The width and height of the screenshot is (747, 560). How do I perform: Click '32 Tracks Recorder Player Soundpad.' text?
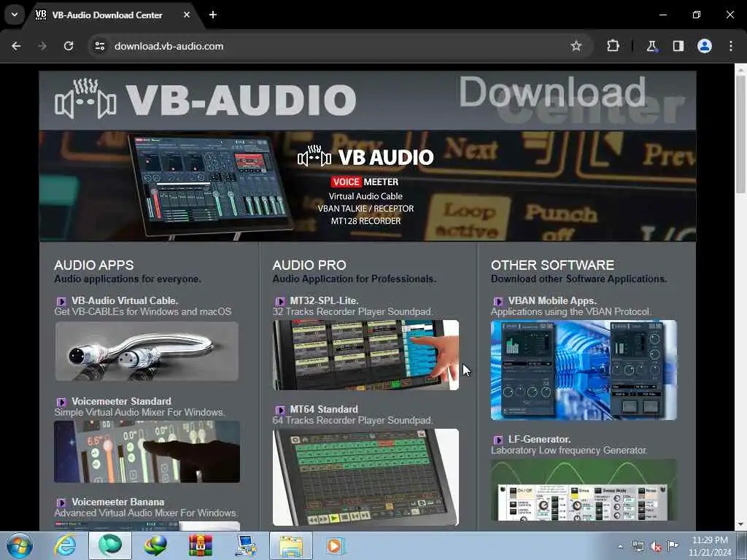tap(353, 312)
